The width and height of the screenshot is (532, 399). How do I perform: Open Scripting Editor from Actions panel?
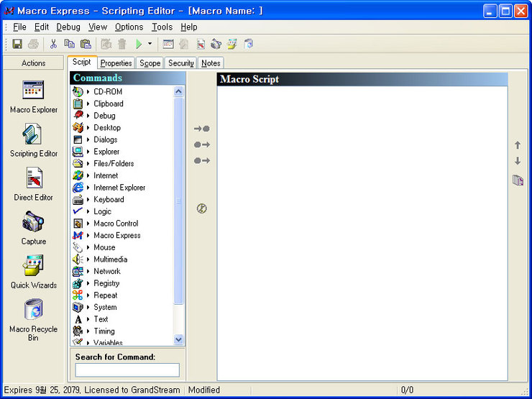click(33, 140)
